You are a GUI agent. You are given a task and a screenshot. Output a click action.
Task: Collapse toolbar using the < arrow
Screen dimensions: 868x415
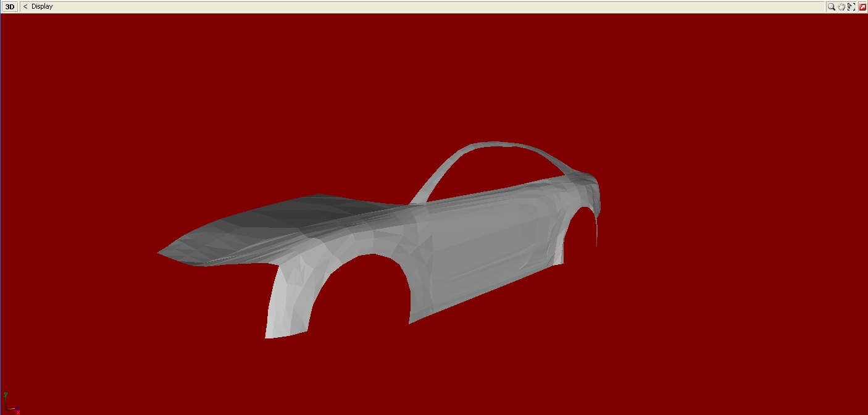click(x=25, y=7)
